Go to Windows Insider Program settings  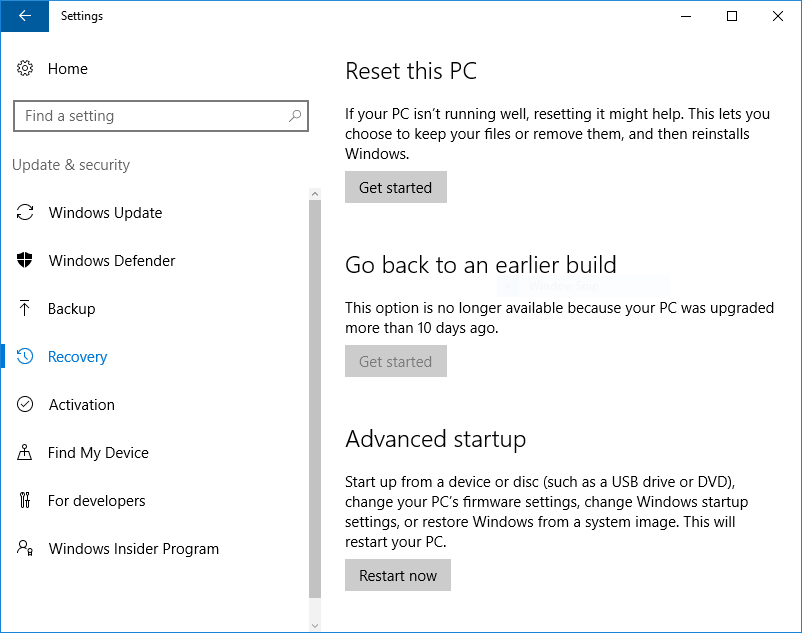(x=134, y=549)
